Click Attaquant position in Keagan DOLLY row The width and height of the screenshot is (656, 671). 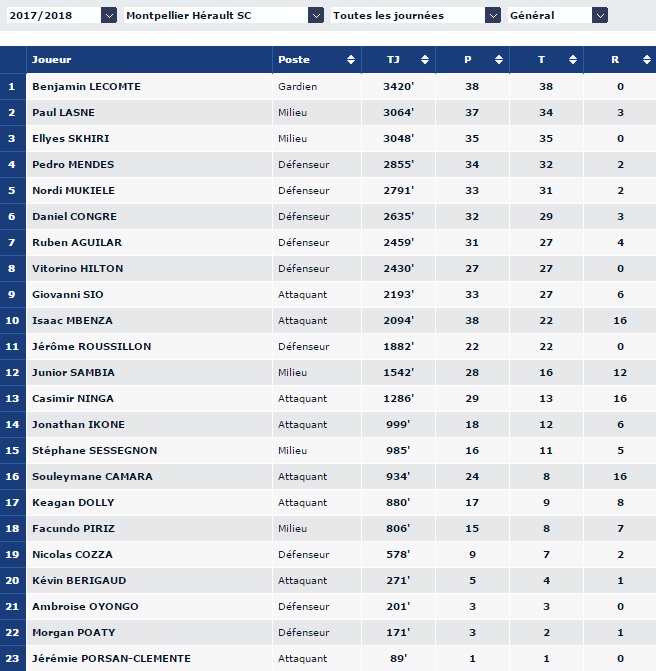click(303, 502)
